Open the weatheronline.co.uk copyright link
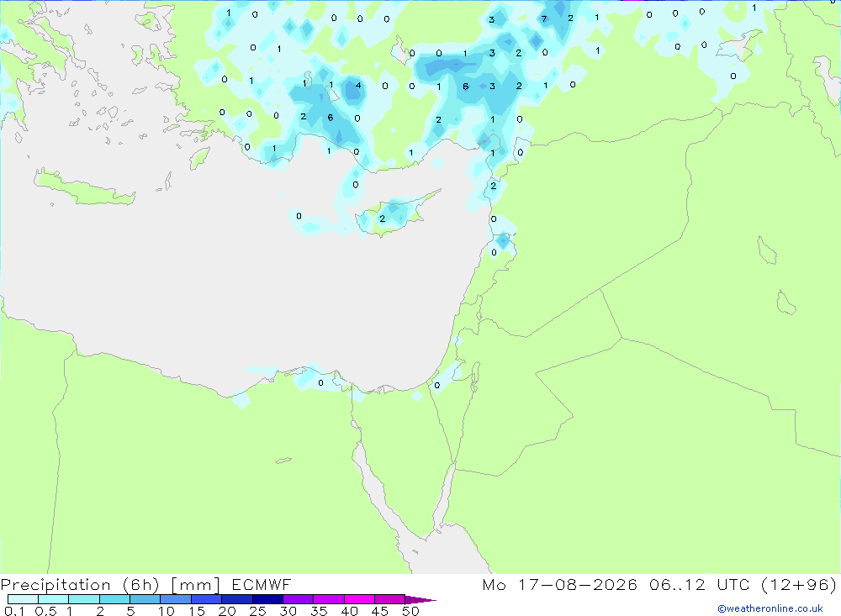Viewport: 841px width, 616px height. (x=770, y=608)
